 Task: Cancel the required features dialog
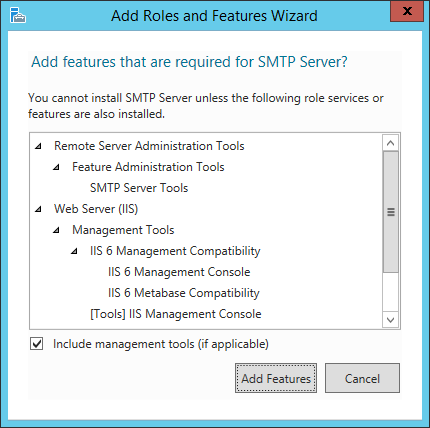pos(362,378)
